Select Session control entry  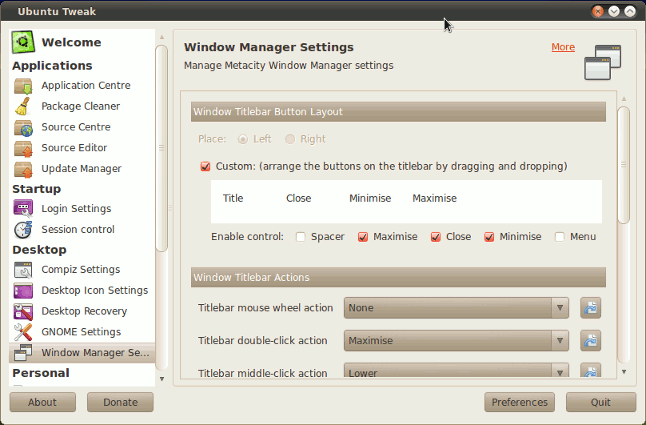82,229
